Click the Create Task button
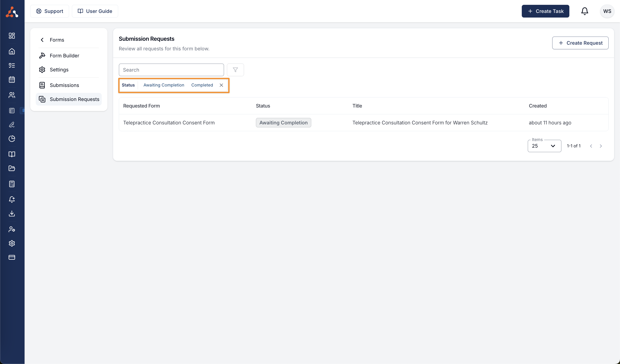This screenshot has width=620, height=364. click(x=545, y=11)
